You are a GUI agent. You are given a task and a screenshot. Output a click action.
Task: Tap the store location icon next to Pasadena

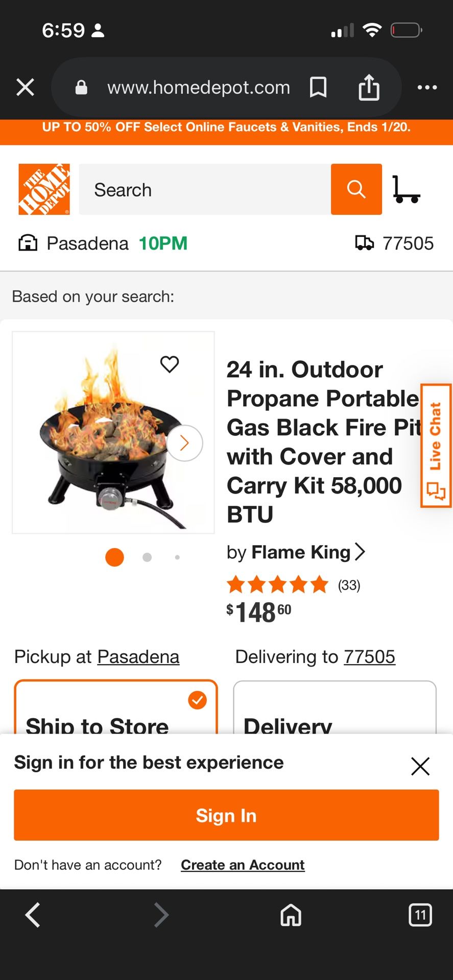[x=29, y=243]
